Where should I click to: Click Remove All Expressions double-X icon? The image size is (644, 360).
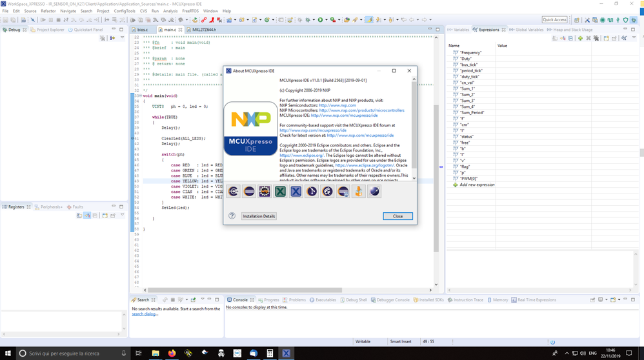(x=596, y=38)
